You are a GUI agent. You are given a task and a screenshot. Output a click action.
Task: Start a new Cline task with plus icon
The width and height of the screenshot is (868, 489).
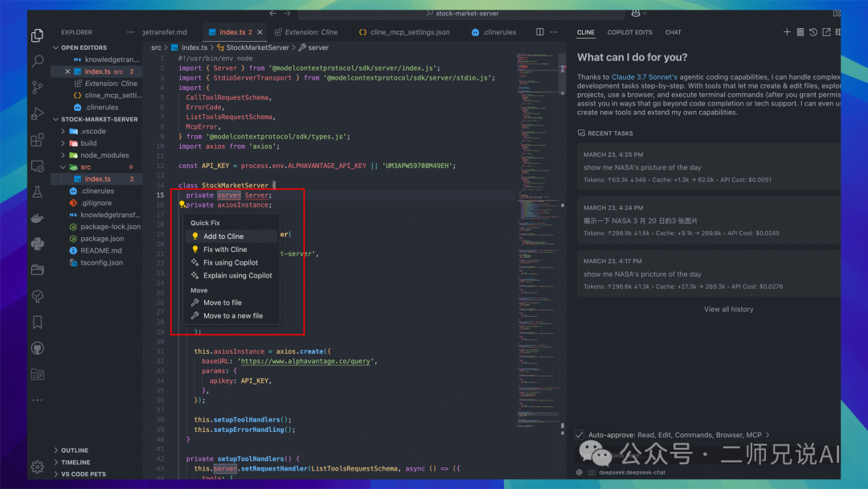point(787,32)
